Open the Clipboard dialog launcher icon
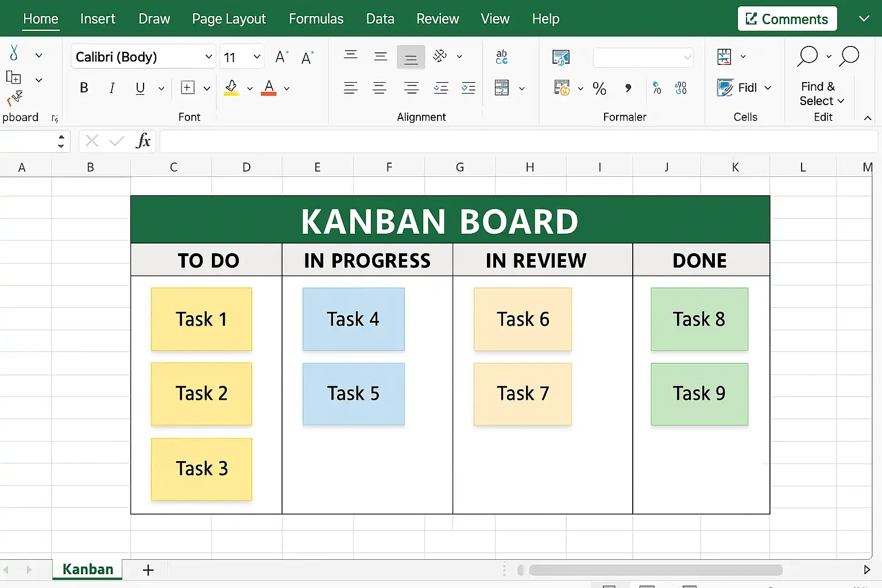The image size is (882, 588). coord(55,118)
